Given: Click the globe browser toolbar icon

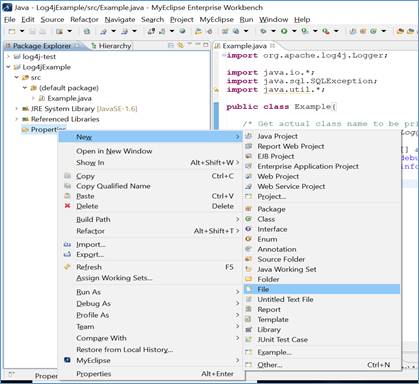Looking at the screenshot, I should pos(183,31).
